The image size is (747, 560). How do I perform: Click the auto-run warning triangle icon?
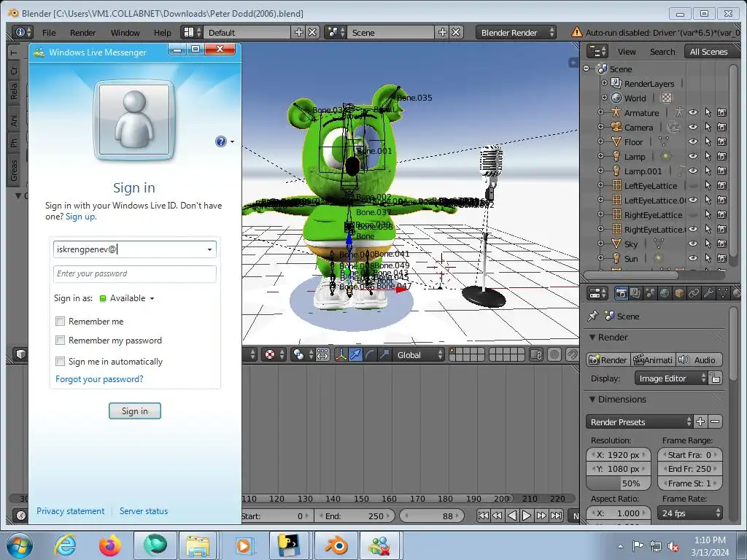point(576,32)
